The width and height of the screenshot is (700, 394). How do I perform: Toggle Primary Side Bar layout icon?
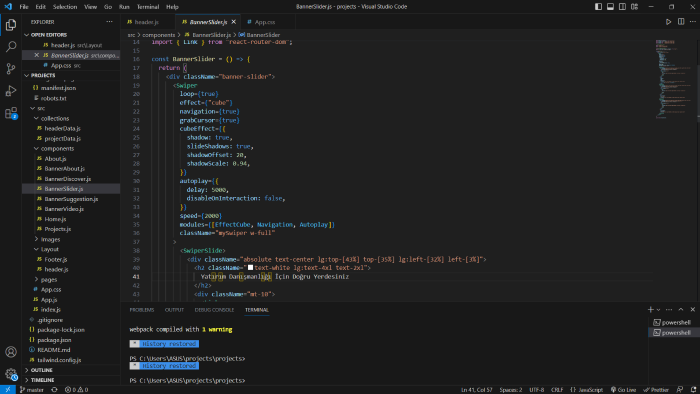point(598,7)
